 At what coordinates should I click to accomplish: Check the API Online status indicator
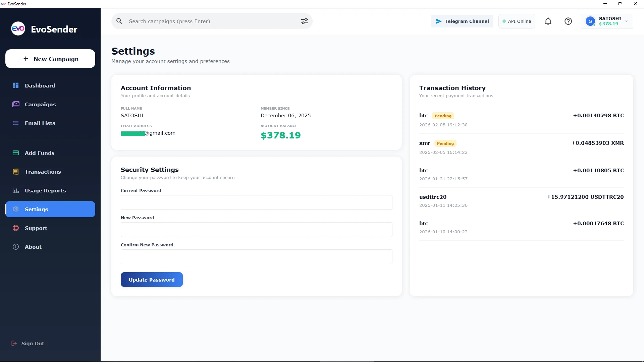(517, 21)
